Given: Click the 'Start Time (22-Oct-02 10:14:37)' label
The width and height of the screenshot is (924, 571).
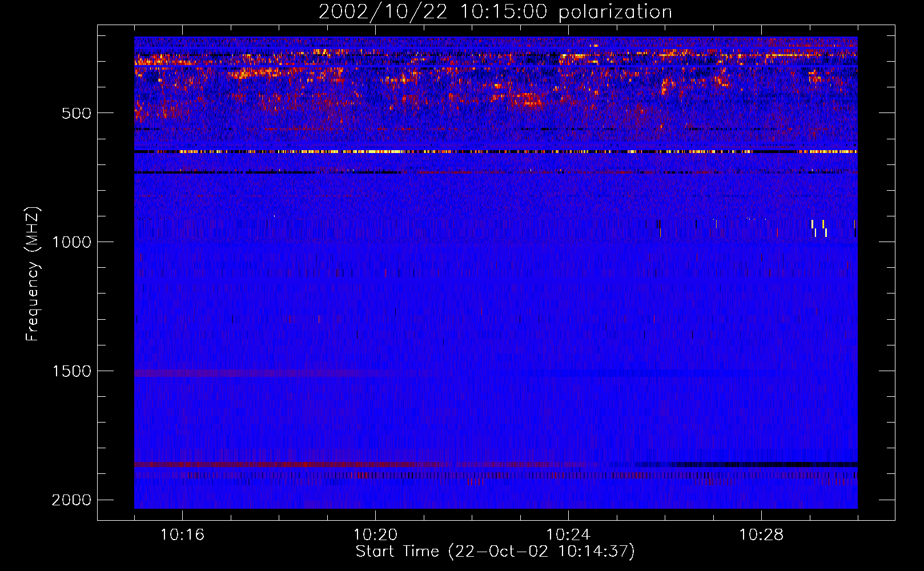Looking at the screenshot, I should click(x=495, y=552).
